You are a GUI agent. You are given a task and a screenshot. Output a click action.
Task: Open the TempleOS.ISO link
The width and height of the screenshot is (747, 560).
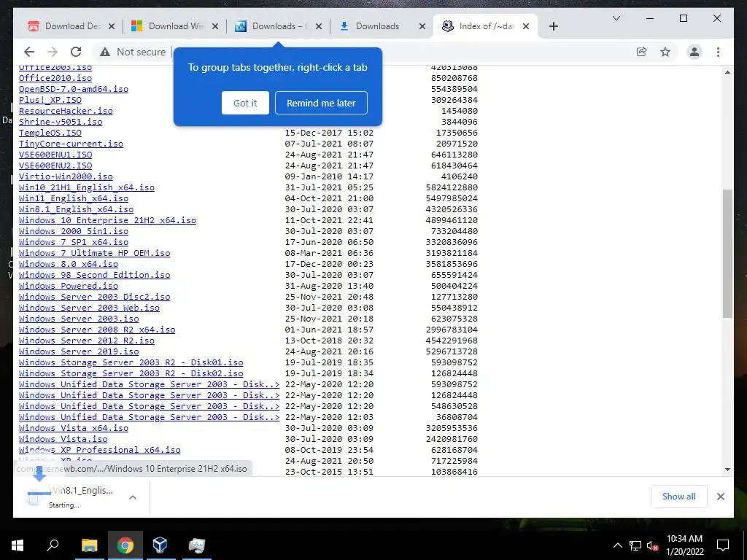(x=50, y=133)
